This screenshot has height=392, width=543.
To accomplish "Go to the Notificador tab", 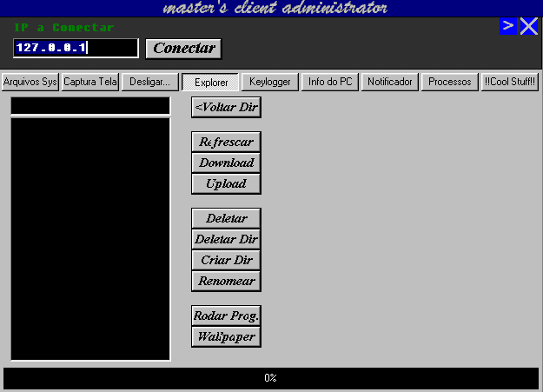I will click(x=390, y=83).
